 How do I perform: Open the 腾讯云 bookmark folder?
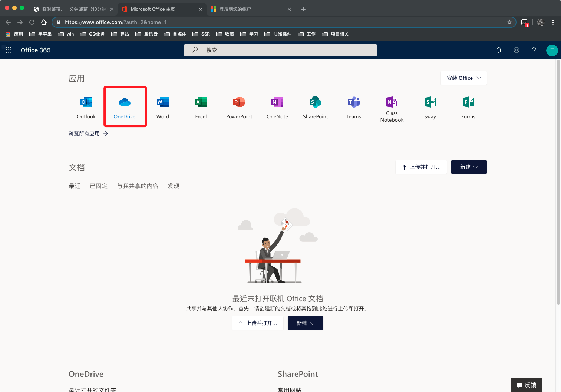[x=146, y=34]
